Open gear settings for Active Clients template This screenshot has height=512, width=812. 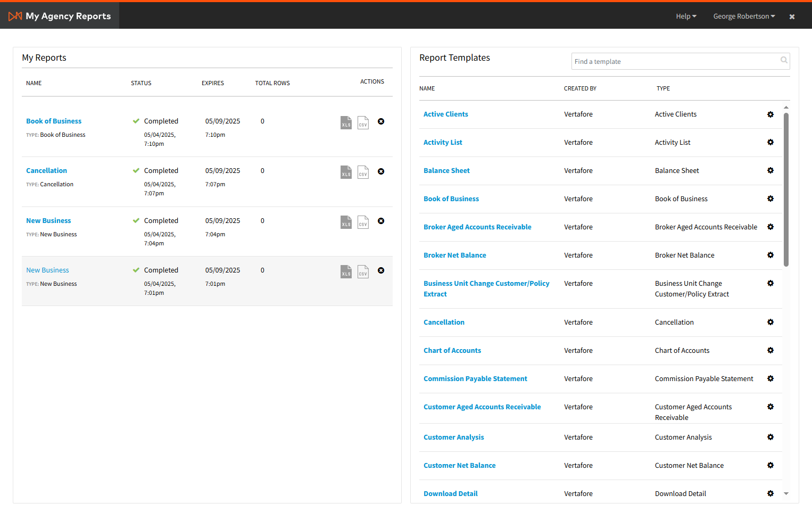[x=770, y=114]
